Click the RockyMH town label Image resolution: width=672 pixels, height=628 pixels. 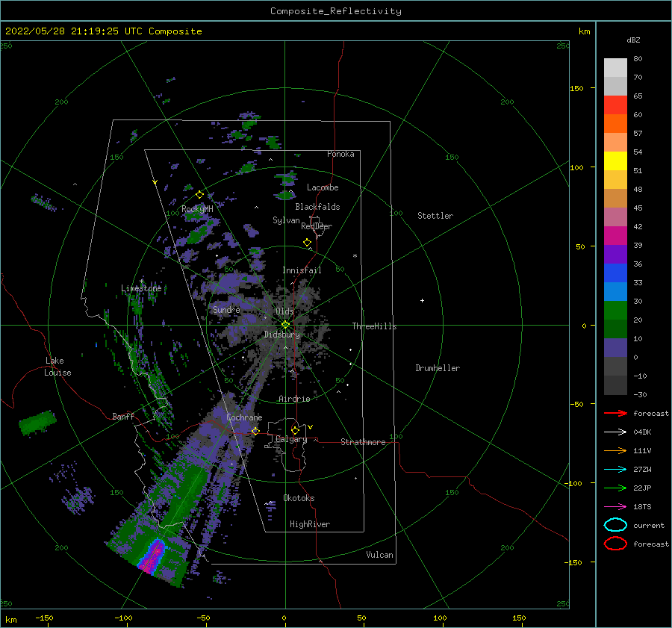(197, 209)
